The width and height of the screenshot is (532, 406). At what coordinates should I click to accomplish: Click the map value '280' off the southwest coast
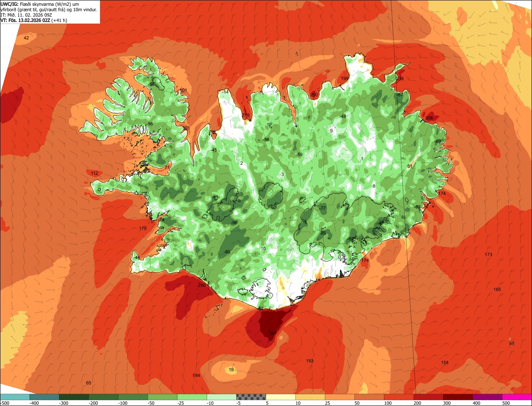[202, 285]
